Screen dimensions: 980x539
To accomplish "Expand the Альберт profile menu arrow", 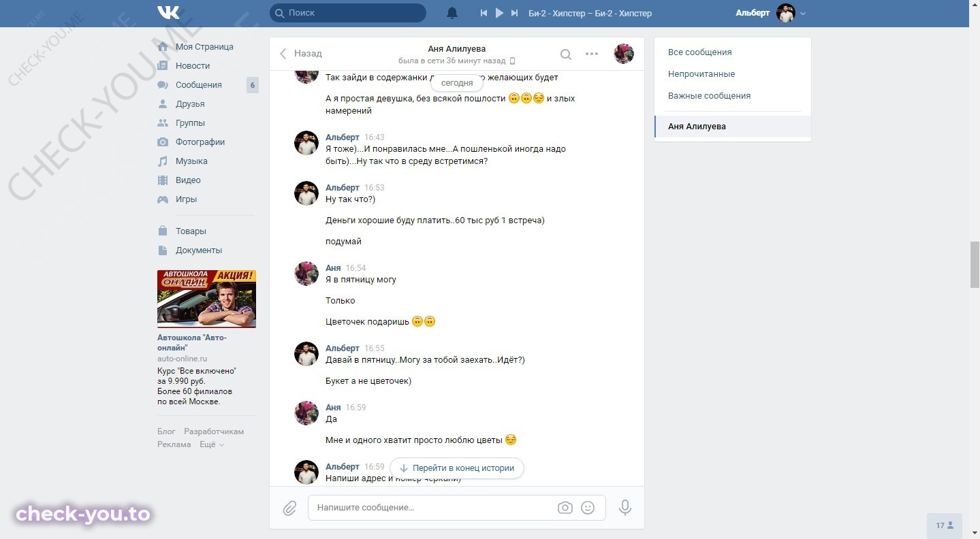I will [x=803, y=14].
